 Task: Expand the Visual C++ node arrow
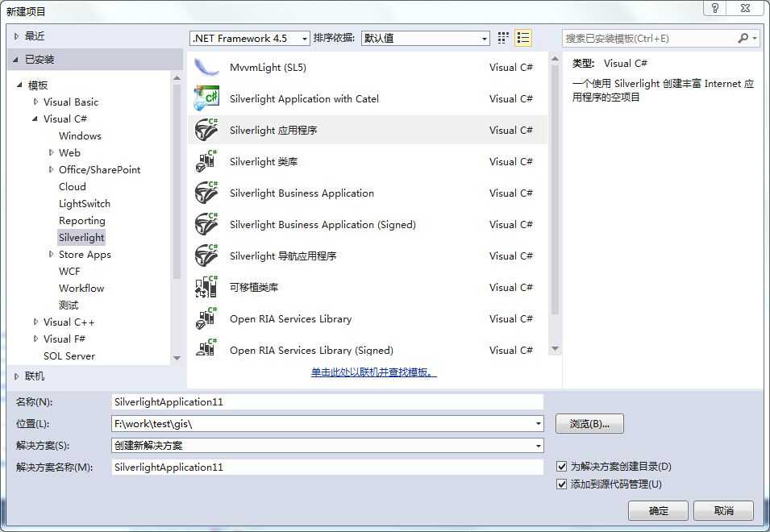tap(35, 322)
